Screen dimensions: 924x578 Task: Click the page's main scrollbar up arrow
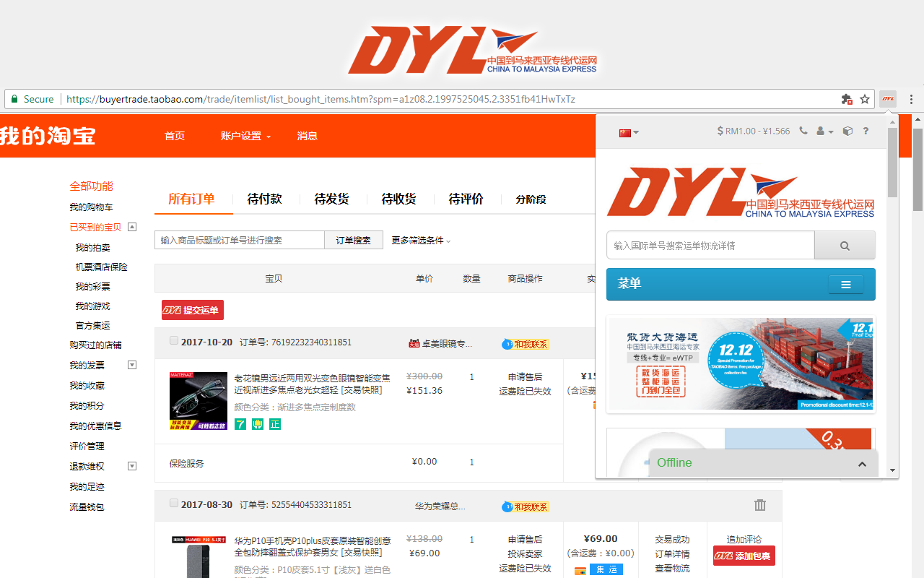pos(918,119)
